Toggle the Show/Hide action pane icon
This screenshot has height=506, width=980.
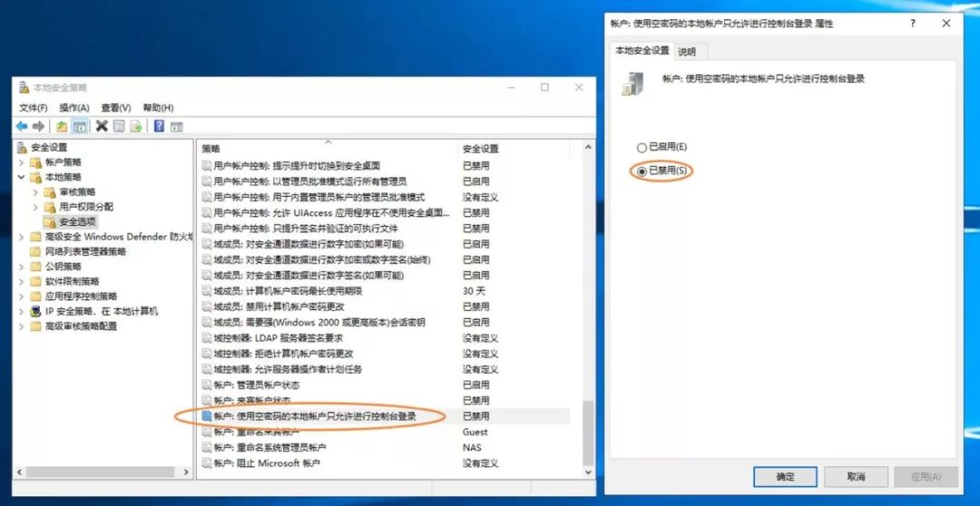coord(176,127)
